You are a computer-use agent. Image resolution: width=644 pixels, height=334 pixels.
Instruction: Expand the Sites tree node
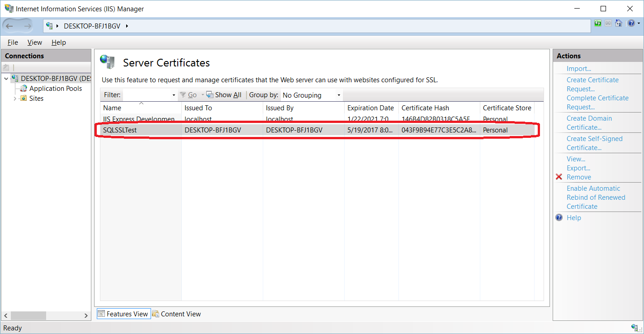click(x=15, y=99)
